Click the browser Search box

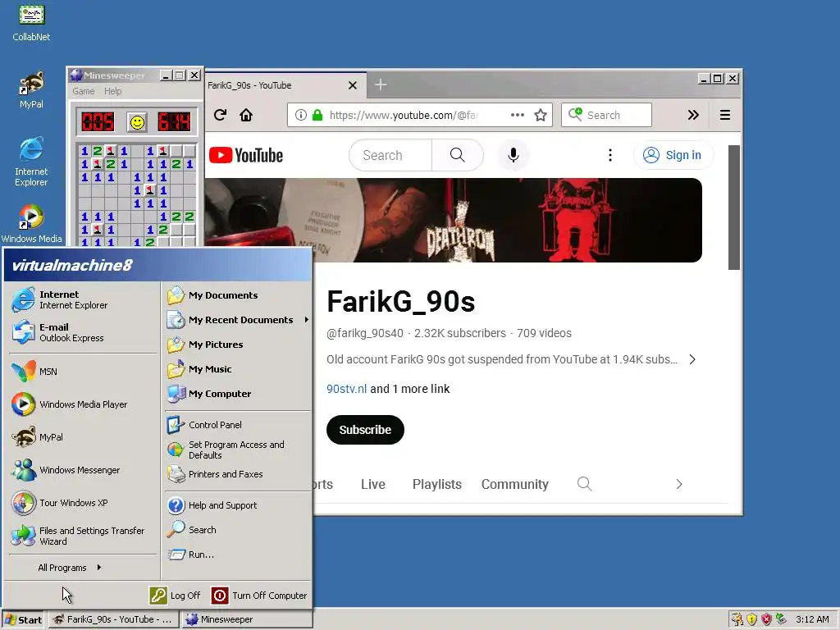[x=606, y=115]
